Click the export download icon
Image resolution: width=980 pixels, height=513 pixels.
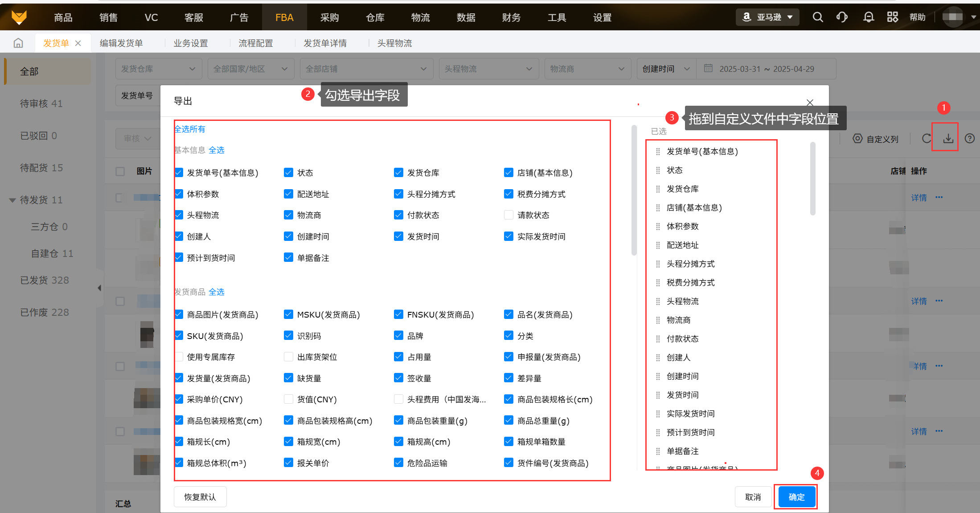tap(948, 139)
